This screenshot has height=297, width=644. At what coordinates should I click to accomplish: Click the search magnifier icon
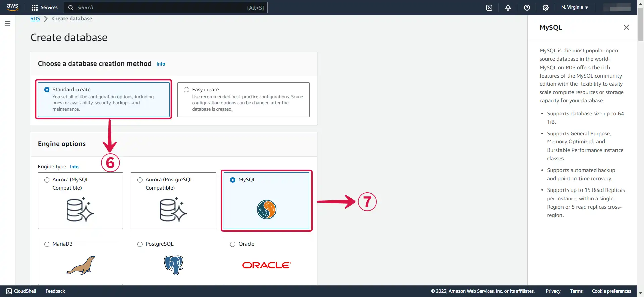71,8
